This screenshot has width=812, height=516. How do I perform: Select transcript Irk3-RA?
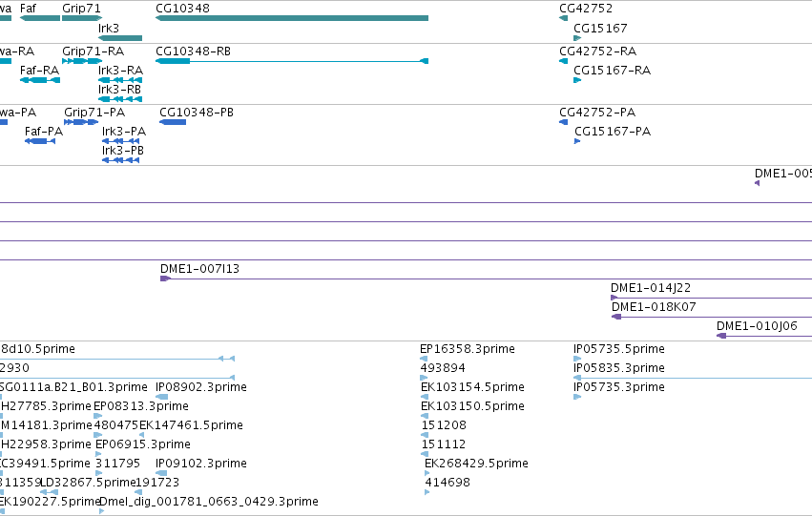(120, 80)
